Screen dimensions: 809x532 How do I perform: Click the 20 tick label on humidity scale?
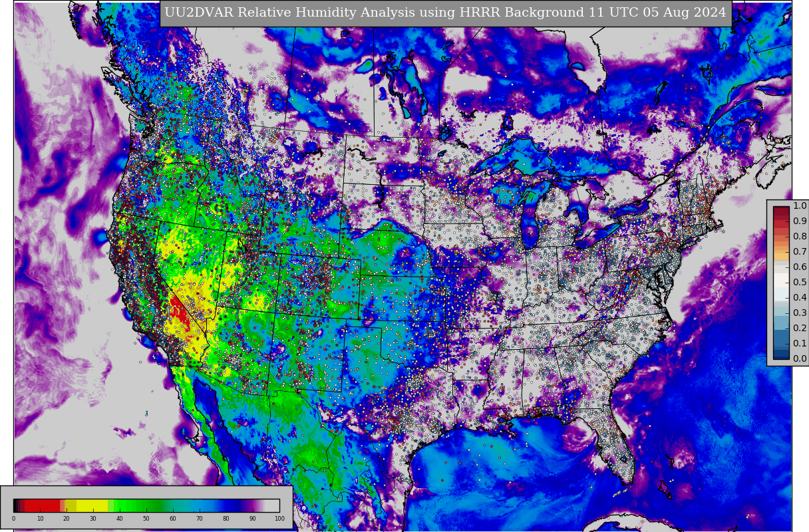coord(67,519)
